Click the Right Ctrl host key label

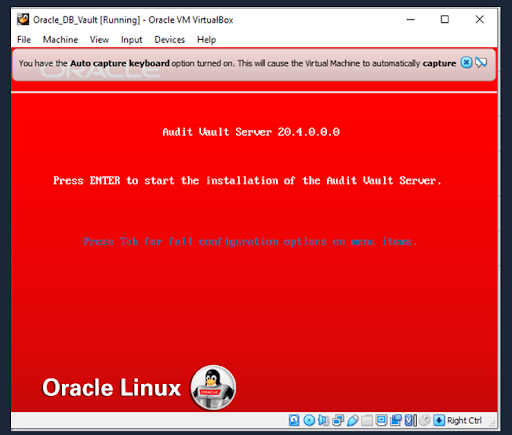464,420
